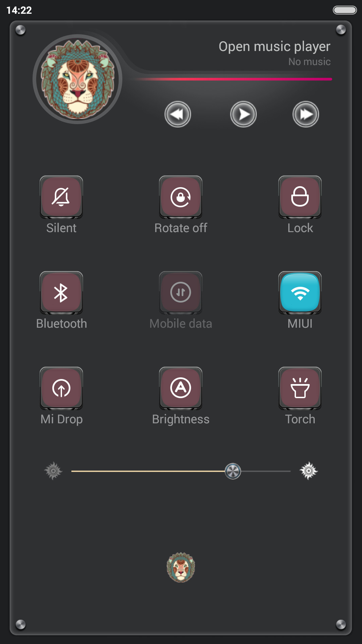The width and height of the screenshot is (362, 644).
Task: Tap the battery indicator in status bar
Action: point(345,10)
